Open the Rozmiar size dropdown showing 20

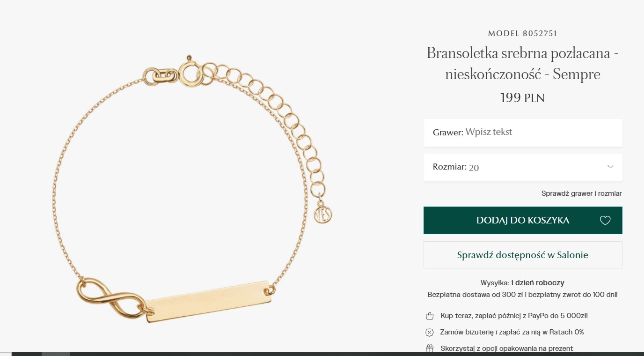(523, 167)
